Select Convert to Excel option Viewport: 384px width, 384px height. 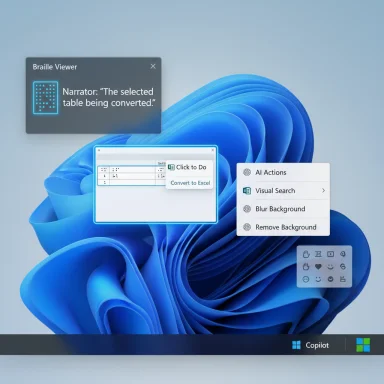click(x=190, y=183)
